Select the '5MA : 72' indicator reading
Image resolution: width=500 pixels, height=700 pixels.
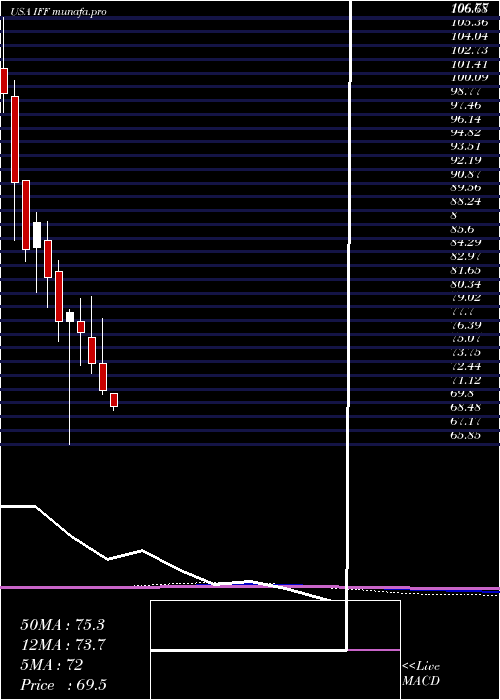tap(52, 665)
